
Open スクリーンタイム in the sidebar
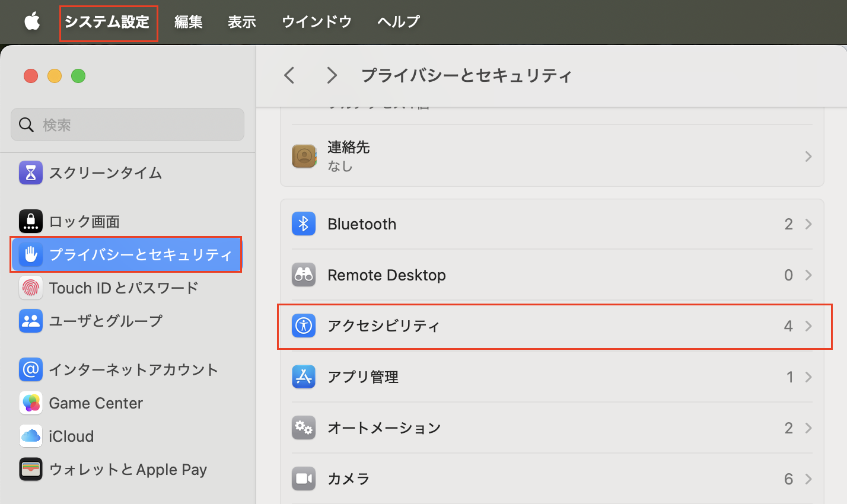[106, 173]
